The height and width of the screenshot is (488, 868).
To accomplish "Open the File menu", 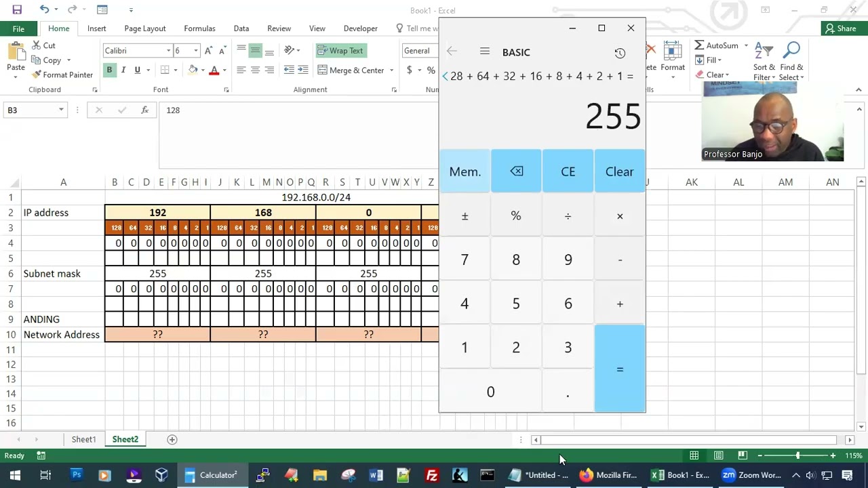I will point(18,28).
